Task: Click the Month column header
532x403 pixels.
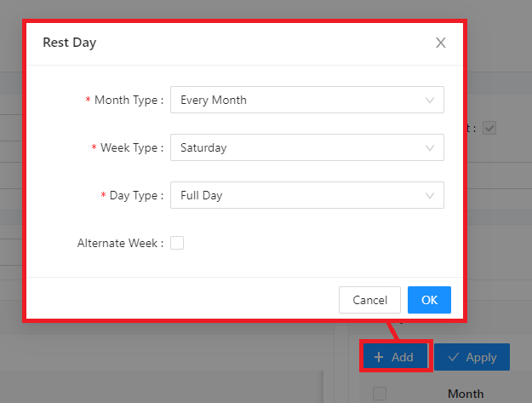Action: point(466,394)
